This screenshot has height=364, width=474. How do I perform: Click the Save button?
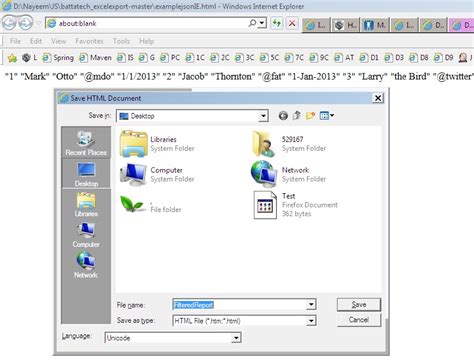pyautogui.click(x=359, y=305)
